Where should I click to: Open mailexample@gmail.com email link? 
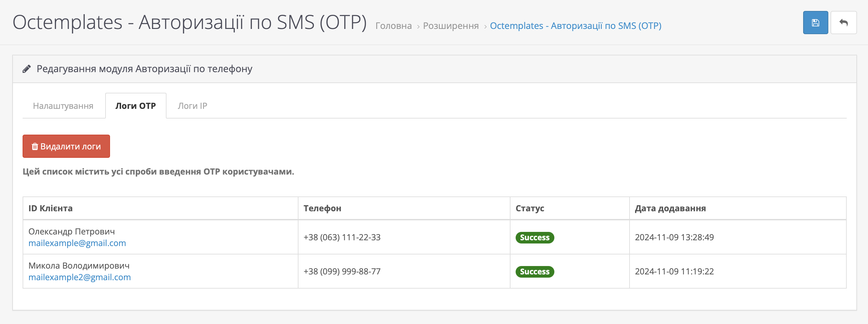(77, 243)
